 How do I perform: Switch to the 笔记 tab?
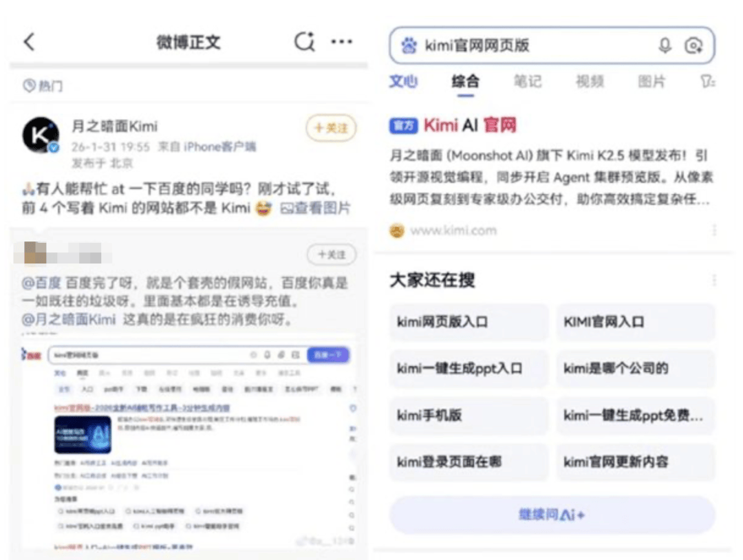point(528,81)
